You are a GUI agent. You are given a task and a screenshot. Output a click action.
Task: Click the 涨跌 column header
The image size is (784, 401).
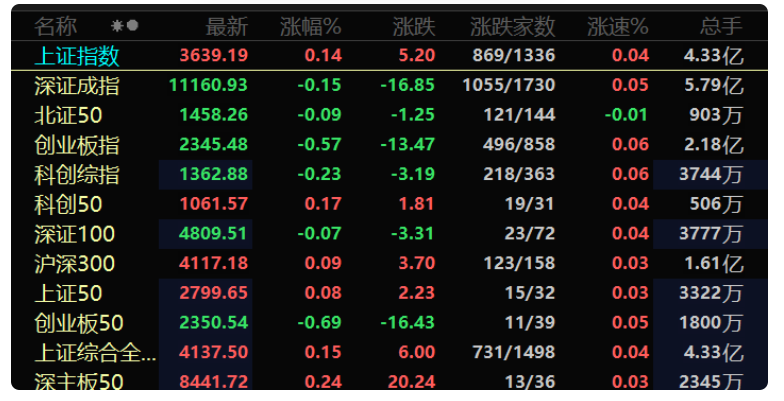click(x=414, y=26)
